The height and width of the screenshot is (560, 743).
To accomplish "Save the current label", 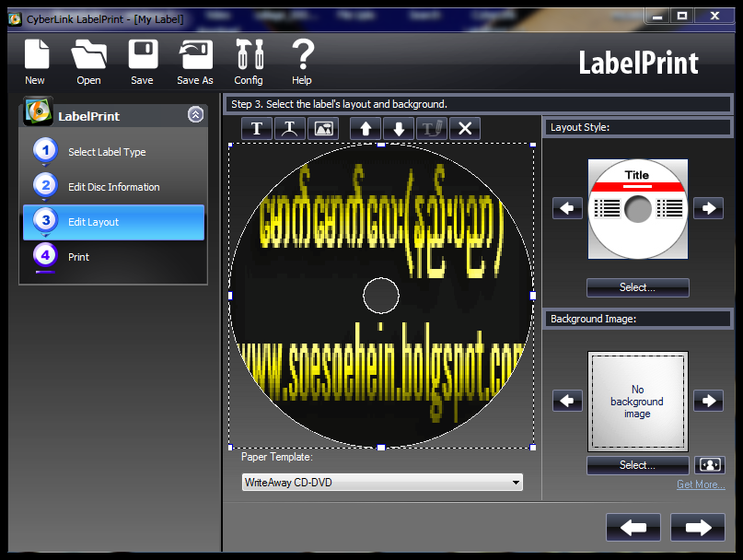I will (x=142, y=62).
